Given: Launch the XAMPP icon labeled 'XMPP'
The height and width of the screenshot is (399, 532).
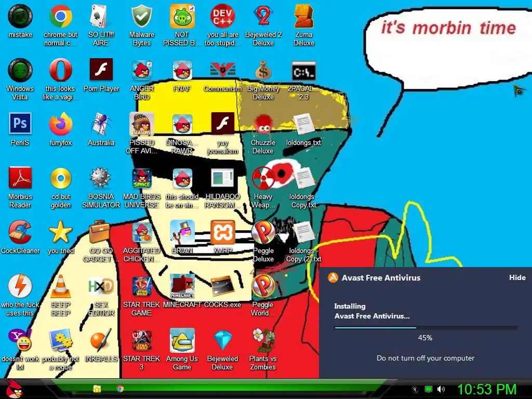Looking at the screenshot, I should 222,232.
